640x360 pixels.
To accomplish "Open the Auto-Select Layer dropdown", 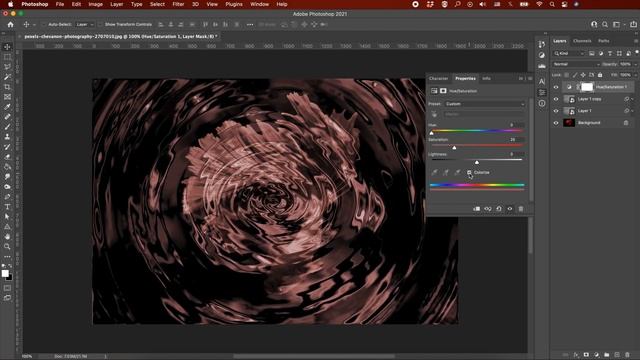I will point(84,24).
